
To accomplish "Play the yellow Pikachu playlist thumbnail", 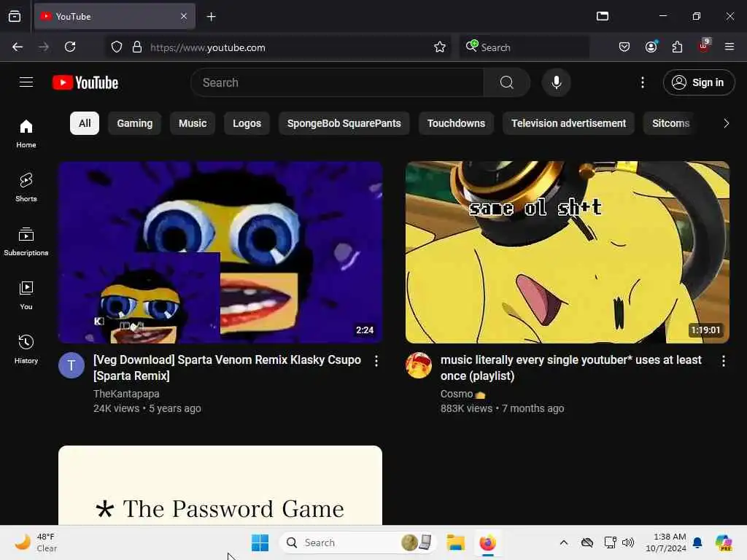I will pyautogui.click(x=567, y=252).
